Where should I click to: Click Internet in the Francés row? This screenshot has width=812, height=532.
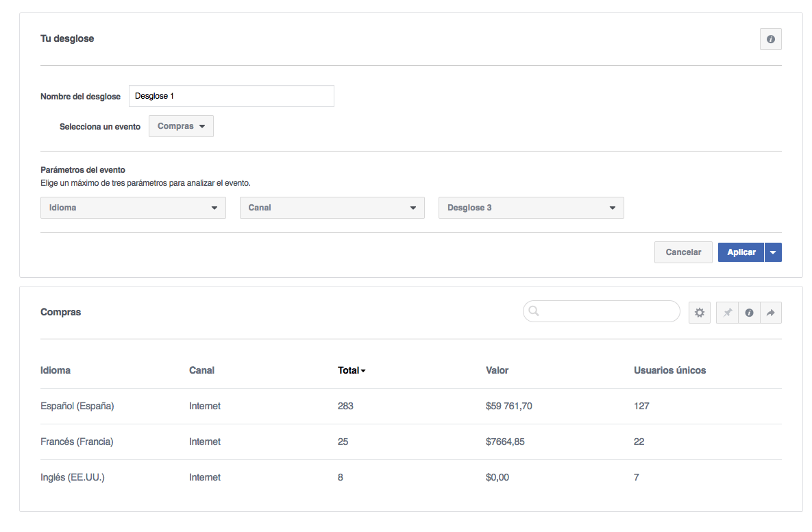[205, 442]
